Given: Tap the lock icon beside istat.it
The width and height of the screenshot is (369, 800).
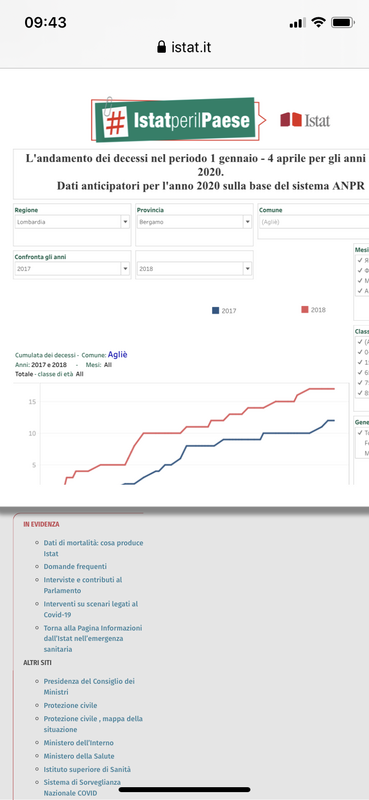Looking at the screenshot, I should (162, 47).
